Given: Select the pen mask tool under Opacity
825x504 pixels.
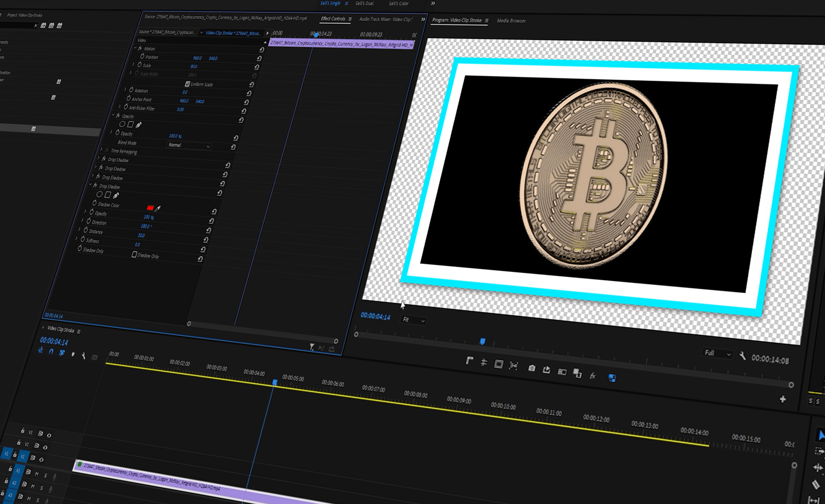Looking at the screenshot, I should (139, 125).
